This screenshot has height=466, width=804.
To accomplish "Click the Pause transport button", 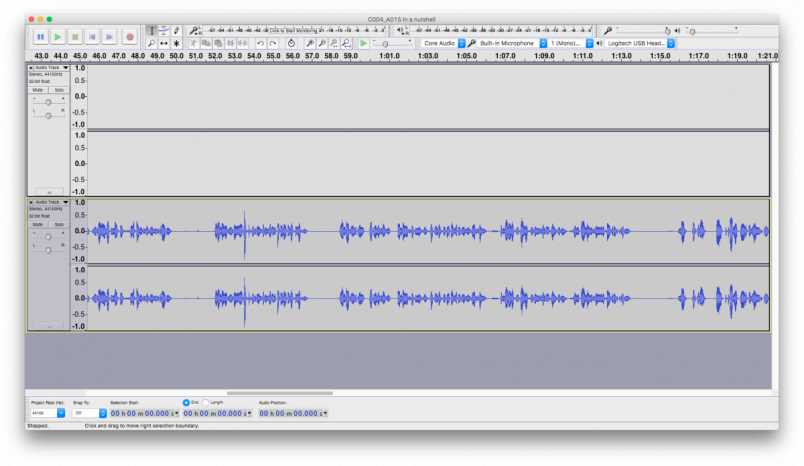I will pyautogui.click(x=41, y=37).
